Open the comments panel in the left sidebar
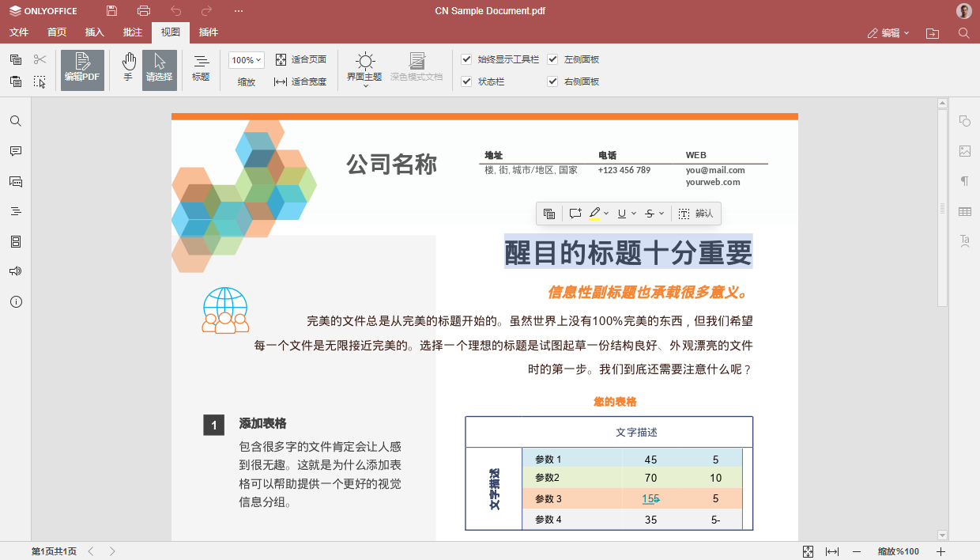The width and height of the screenshot is (980, 560). point(16,151)
